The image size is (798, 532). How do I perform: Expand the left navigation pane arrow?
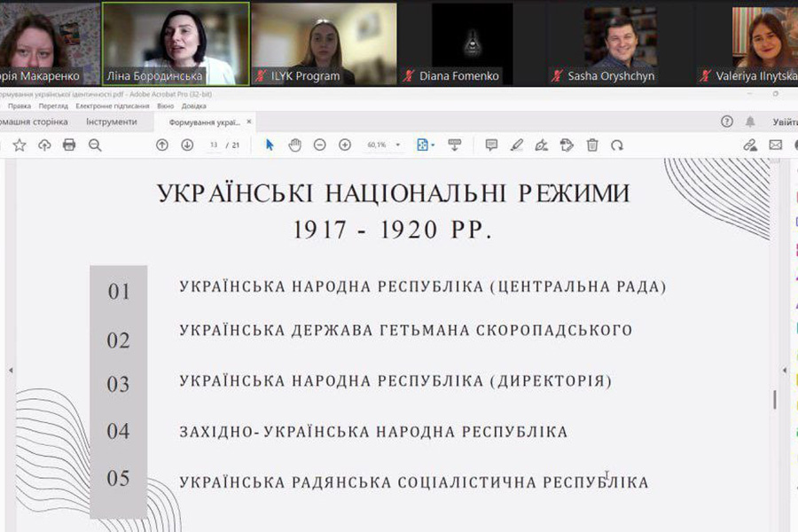(x=11, y=371)
